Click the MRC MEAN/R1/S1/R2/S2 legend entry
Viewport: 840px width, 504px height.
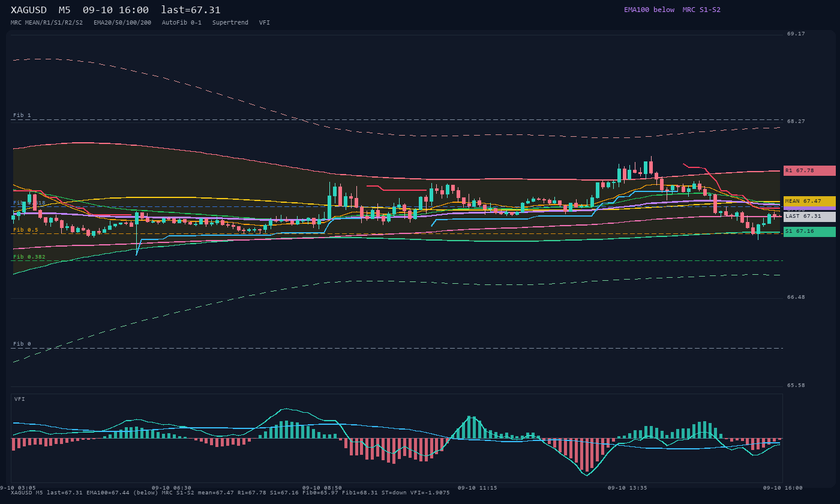47,23
